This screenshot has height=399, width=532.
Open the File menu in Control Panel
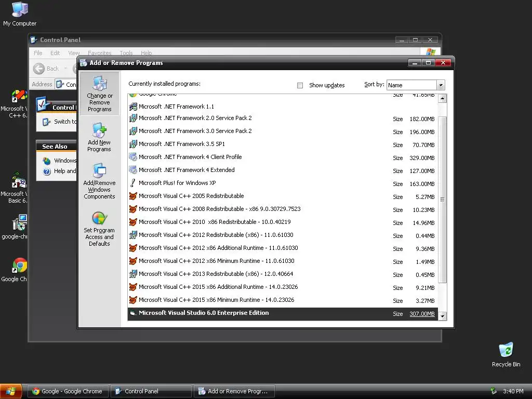point(38,53)
